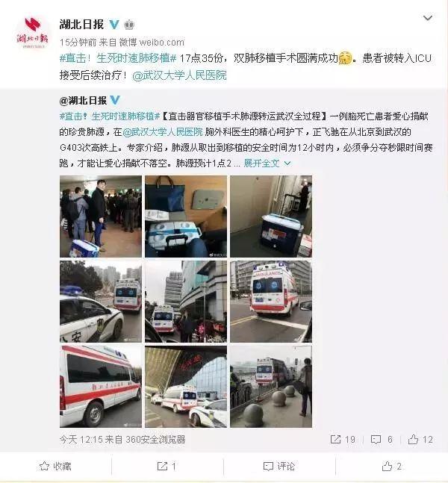
Task: Click the 微博 weibo.com source link
Action: 152,43
